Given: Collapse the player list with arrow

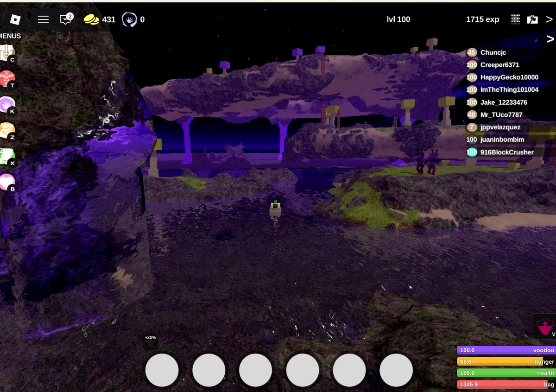Looking at the screenshot, I should tap(550, 39).
